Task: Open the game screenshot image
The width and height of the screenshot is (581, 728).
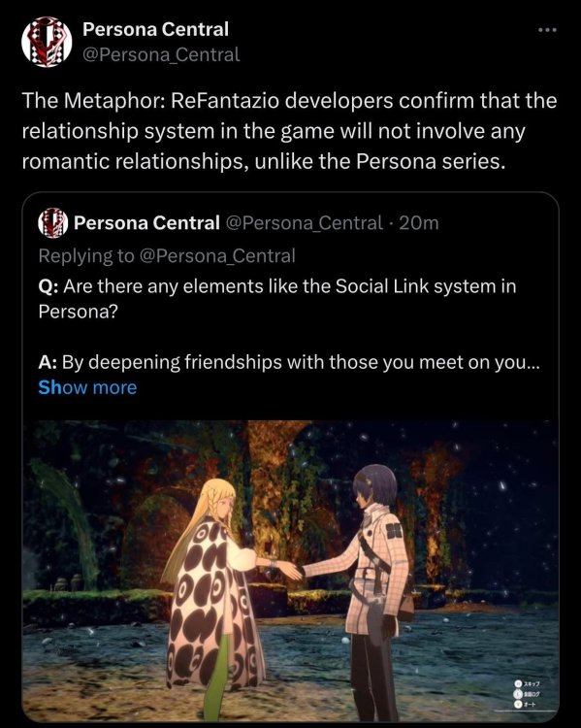Action: click(x=291, y=571)
